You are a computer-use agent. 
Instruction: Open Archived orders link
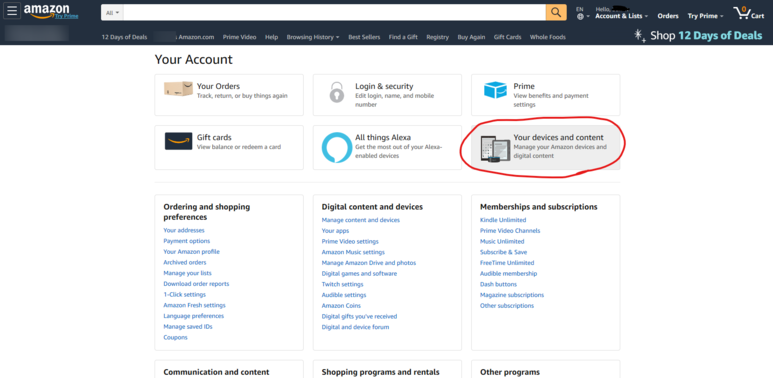[185, 263]
